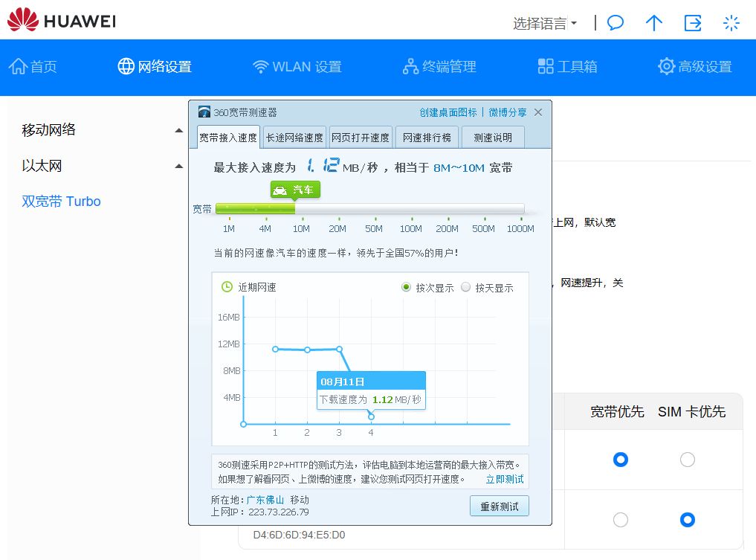Click the 宽带优先 column header
This screenshot has height=560, width=756.
[x=617, y=411]
